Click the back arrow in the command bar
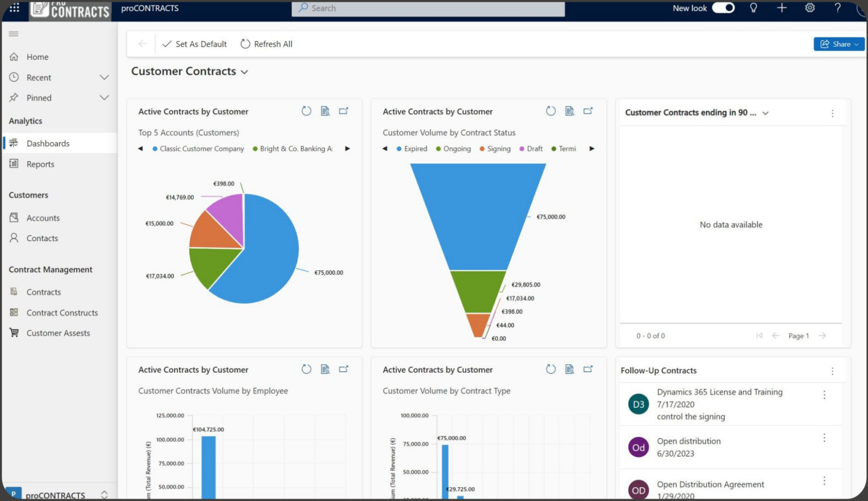Screen dimensions: 868x501 pyautogui.click(x=142, y=44)
